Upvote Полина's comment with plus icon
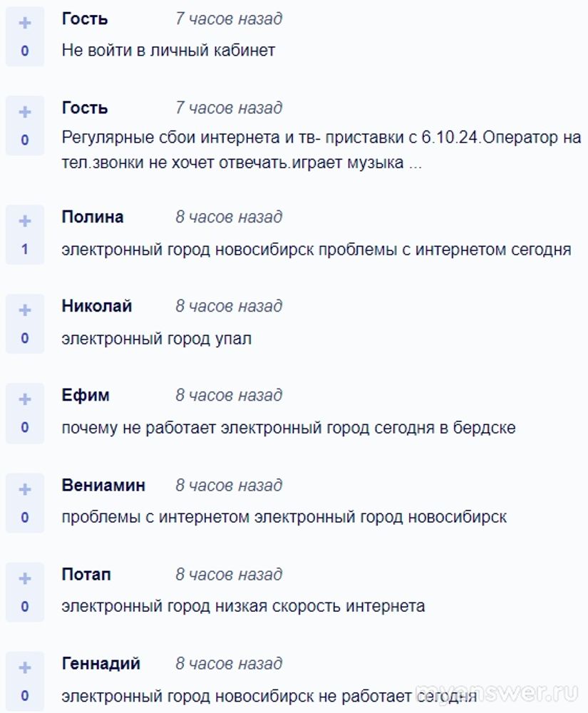This screenshot has height=713, width=588. point(25,222)
